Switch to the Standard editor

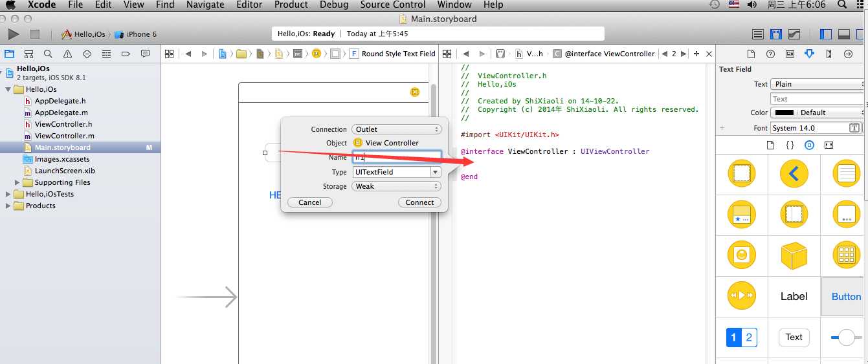(x=758, y=34)
